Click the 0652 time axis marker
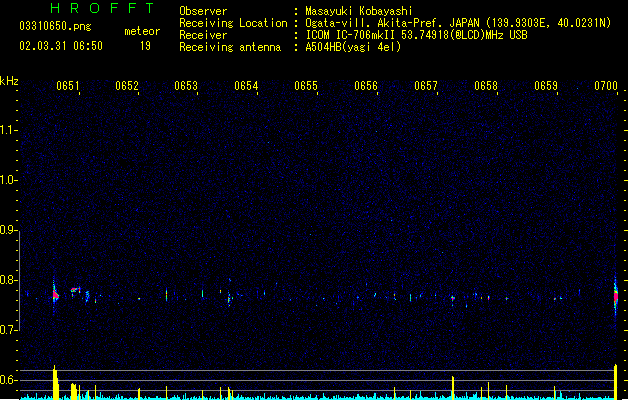629x400 pixels. [x=127, y=86]
